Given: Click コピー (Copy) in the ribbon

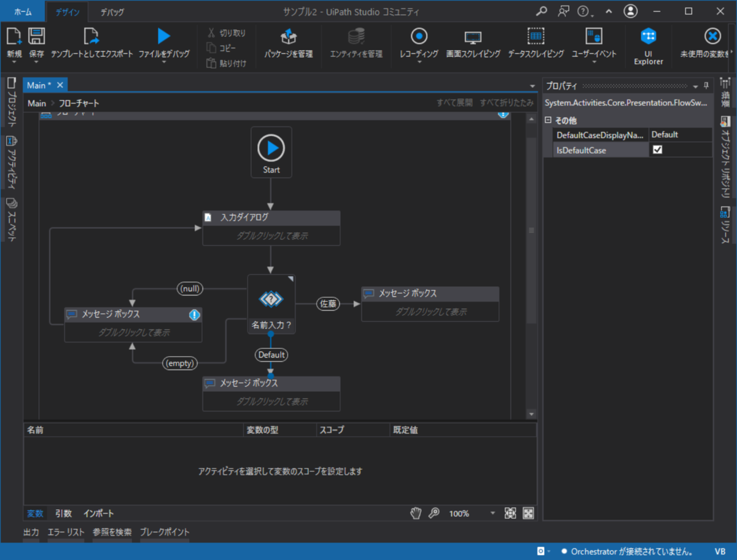Looking at the screenshot, I should click(221, 48).
